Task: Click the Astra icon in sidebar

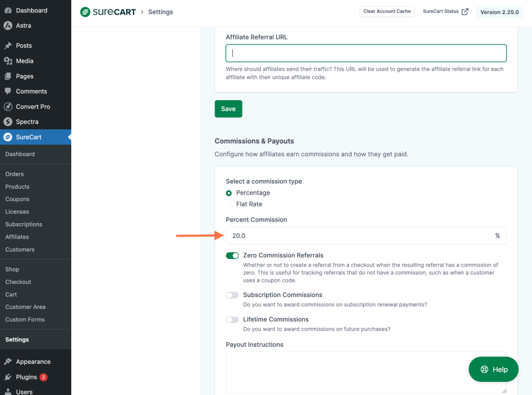Action: pos(8,25)
